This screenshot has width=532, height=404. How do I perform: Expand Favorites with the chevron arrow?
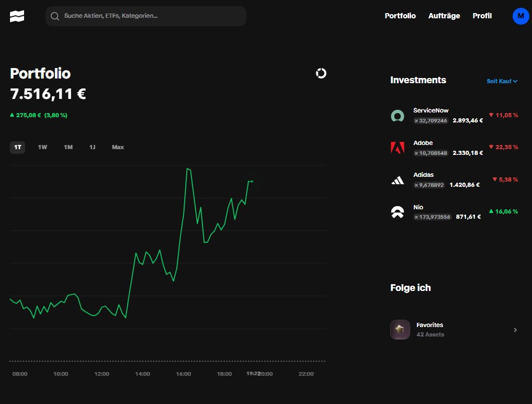515,330
